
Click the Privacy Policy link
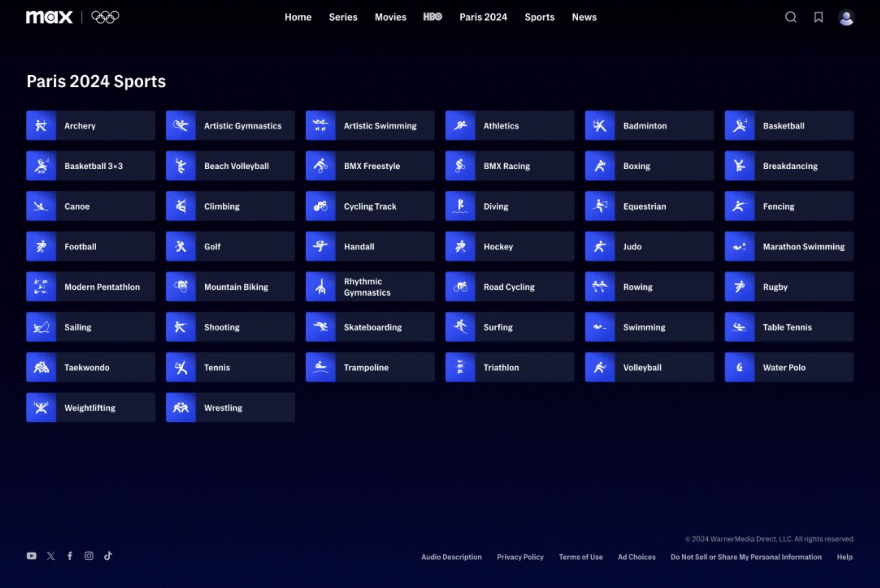pyautogui.click(x=520, y=557)
